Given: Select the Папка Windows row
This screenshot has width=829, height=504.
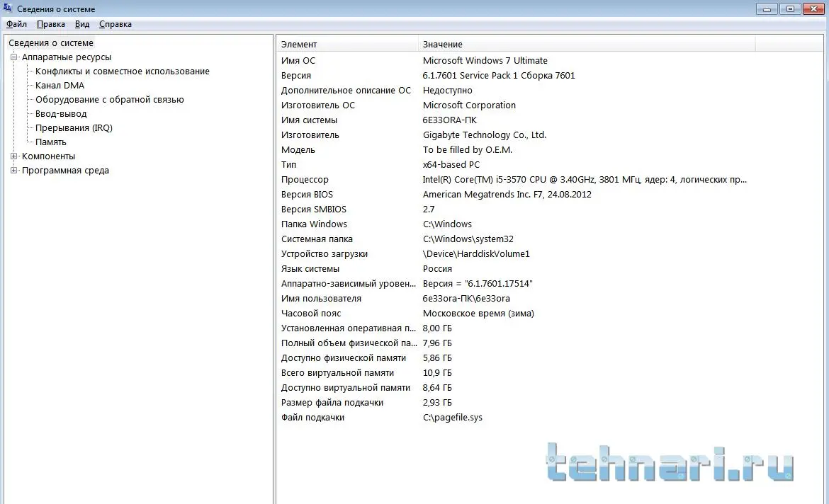Looking at the screenshot, I should click(x=314, y=224).
